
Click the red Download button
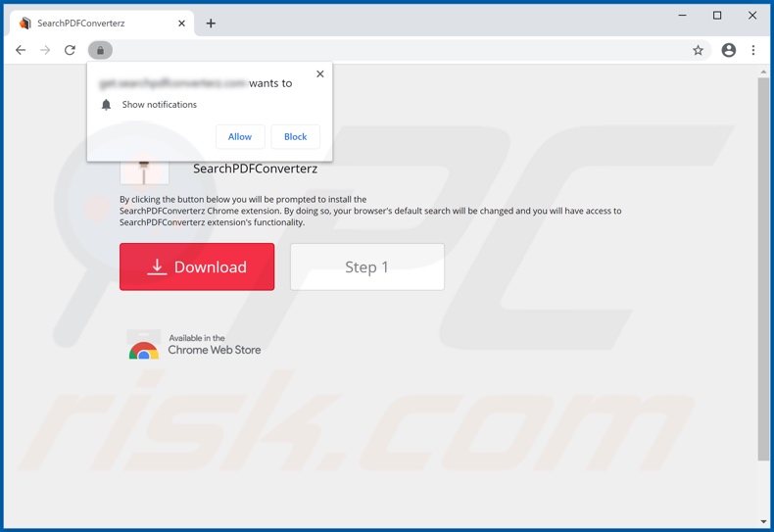(197, 266)
